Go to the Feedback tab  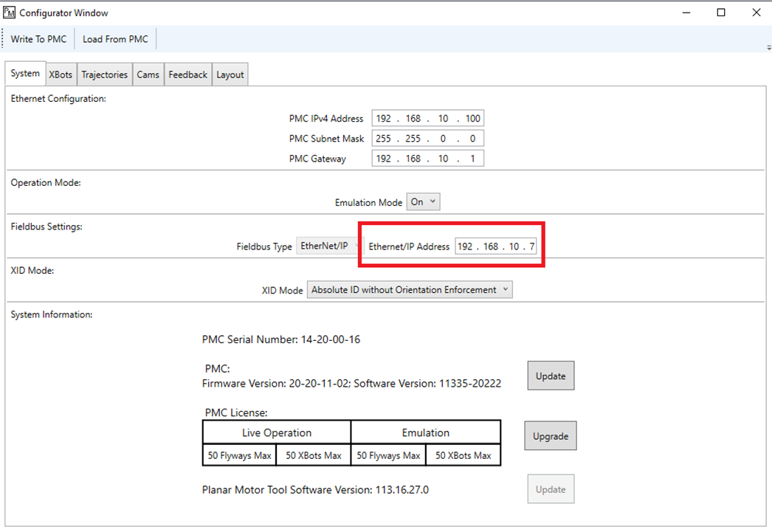coord(187,75)
